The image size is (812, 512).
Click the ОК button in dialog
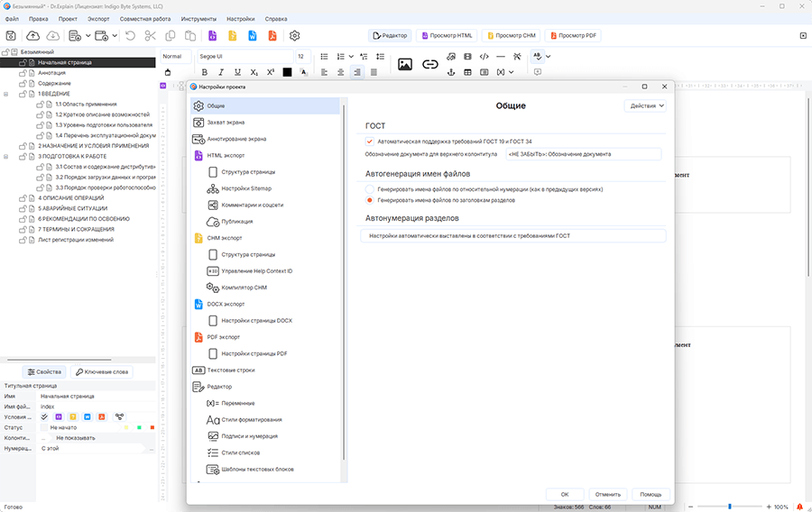pos(565,494)
